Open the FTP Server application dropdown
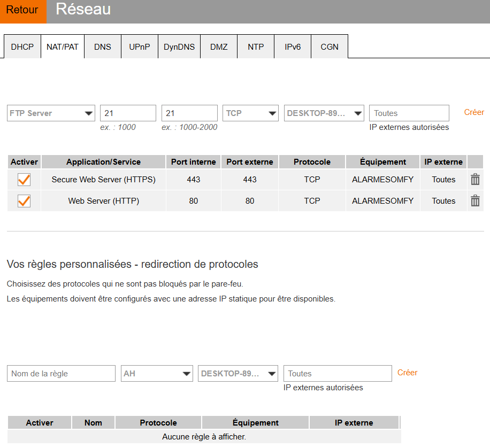The image size is (490, 448). pyautogui.click(x=51, y=113)
